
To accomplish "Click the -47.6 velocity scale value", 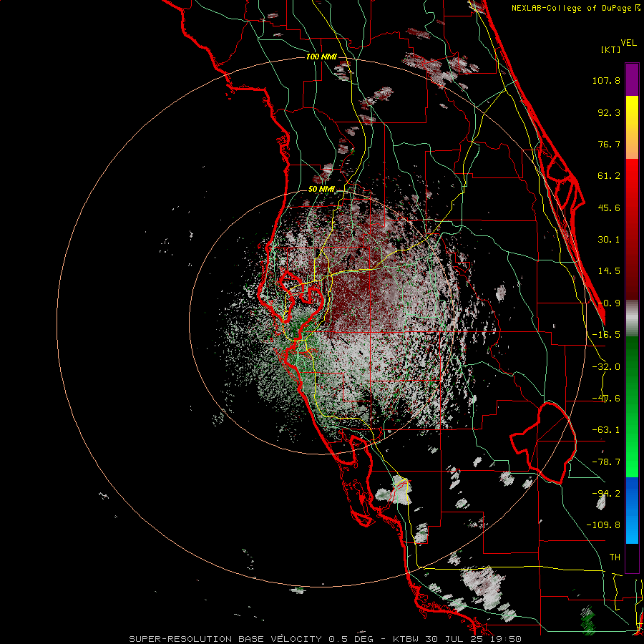I will pos(606,399).
